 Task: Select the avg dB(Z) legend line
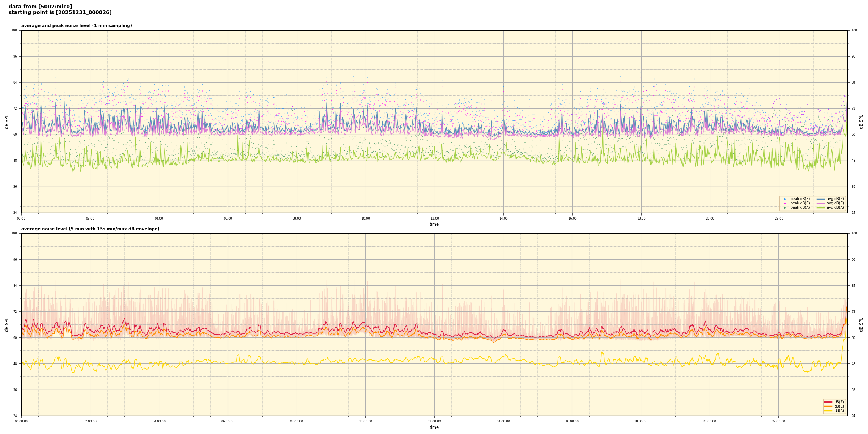820,199
